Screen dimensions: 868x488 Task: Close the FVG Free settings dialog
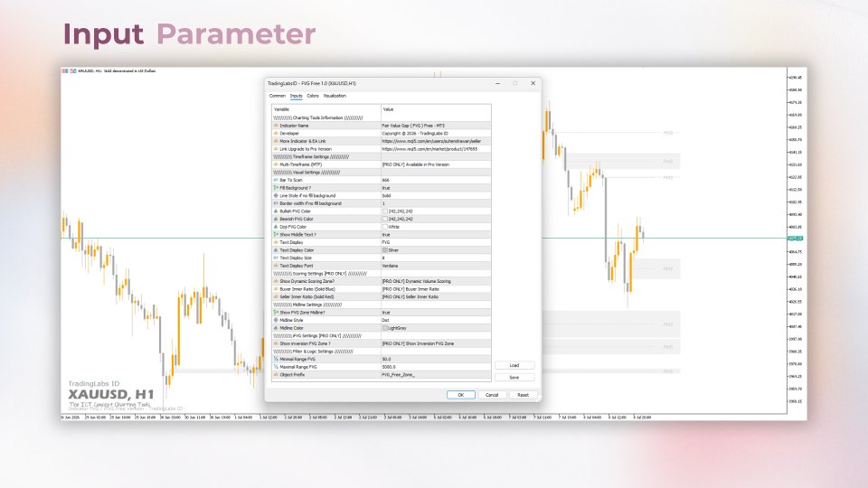(x=533, y=83)
